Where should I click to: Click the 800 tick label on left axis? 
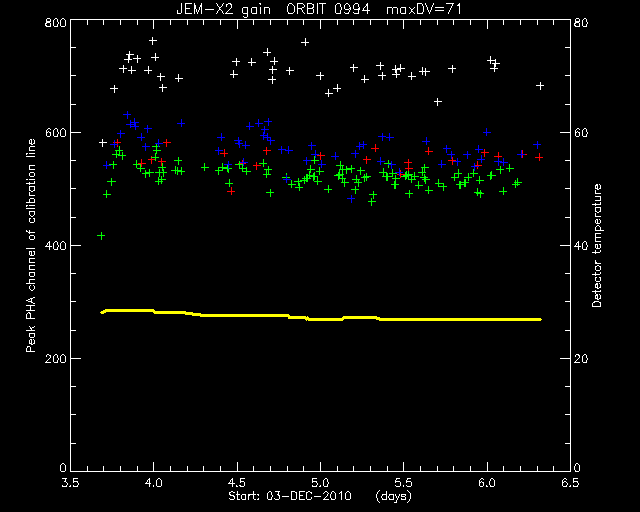[x=55, y=22]
